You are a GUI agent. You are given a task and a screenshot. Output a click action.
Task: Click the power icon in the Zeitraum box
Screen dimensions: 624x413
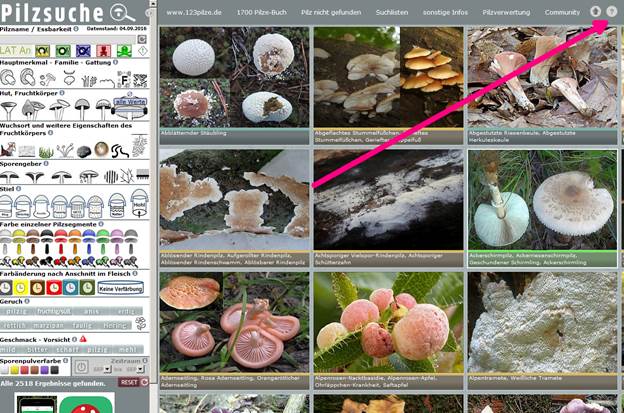(81, 367)
